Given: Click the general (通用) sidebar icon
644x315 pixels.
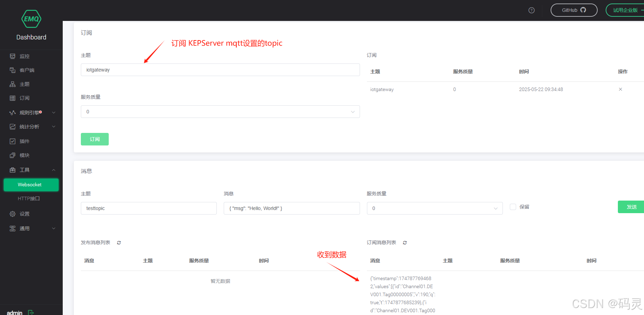Looking at the screenshot, I should [x=13, y=228].
